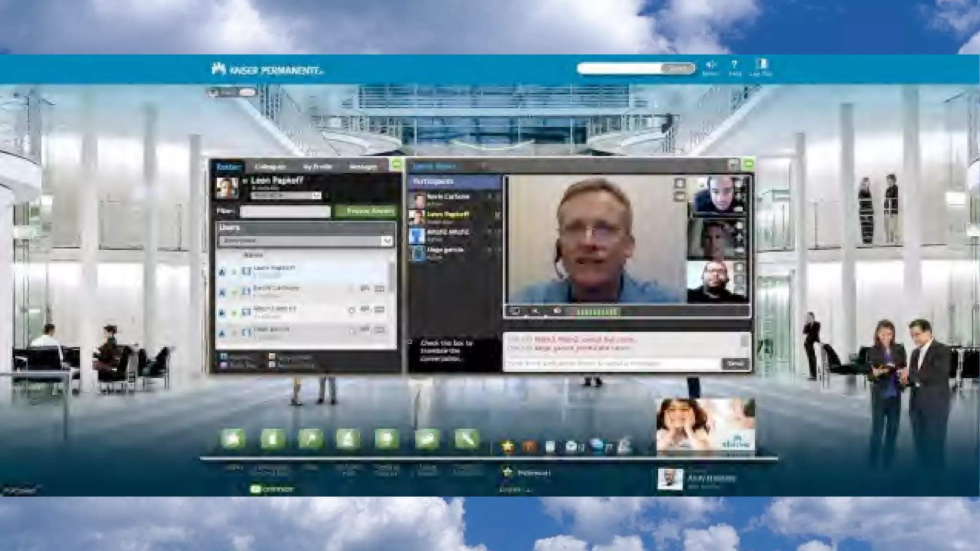Viewport: 980px width, 551px height.
Task: Click the green wrench tools dock icon
Action: [x=467, y=438]
